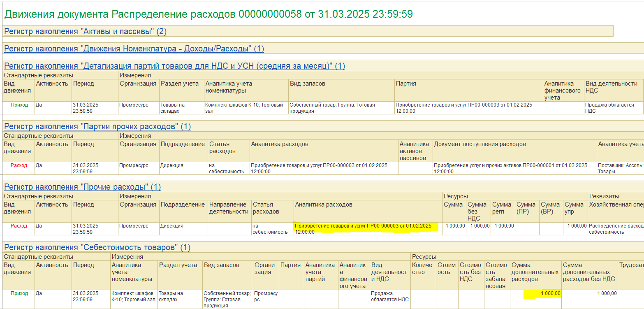Open the "Активы и пассивы" register link

(85, 31)
